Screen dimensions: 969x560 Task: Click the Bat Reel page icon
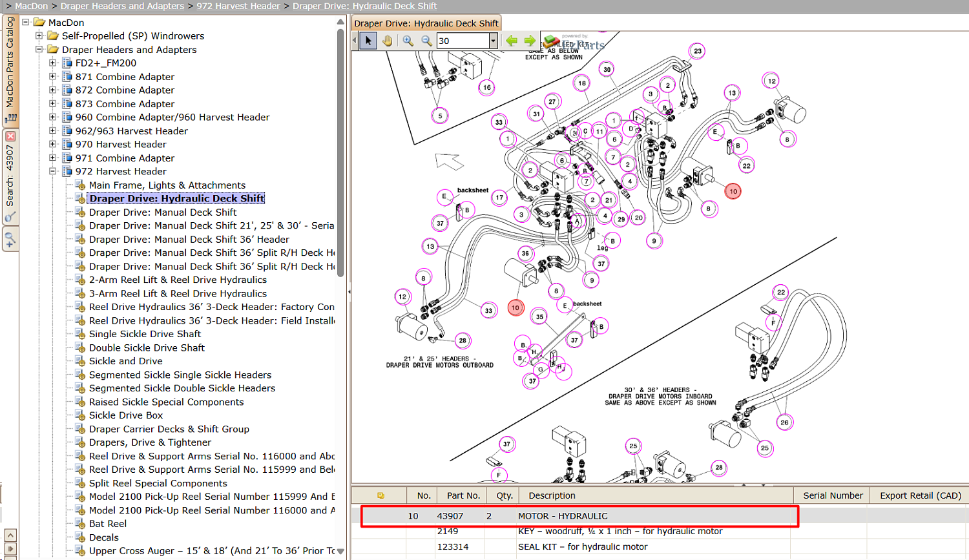(x=81, y=524)
